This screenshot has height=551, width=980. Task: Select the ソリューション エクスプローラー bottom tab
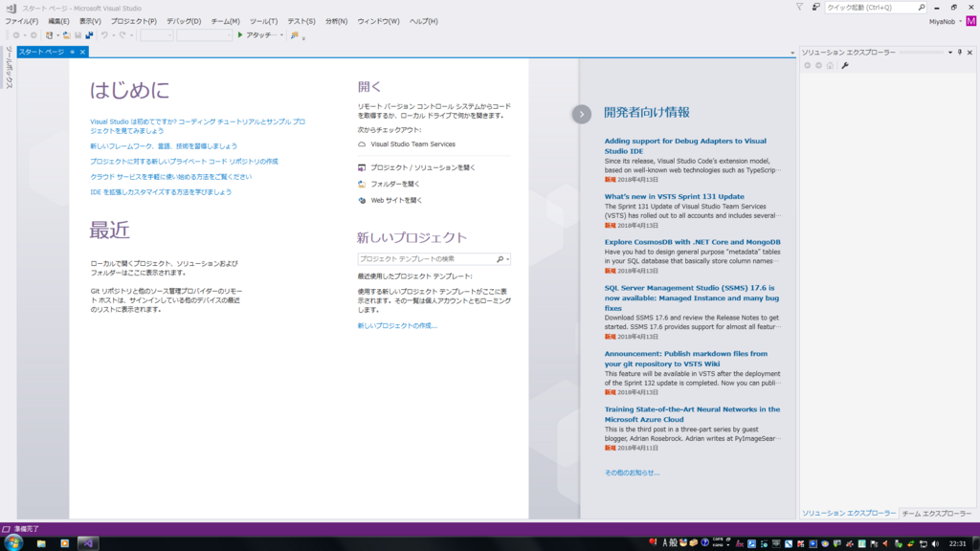pos(849,514)
